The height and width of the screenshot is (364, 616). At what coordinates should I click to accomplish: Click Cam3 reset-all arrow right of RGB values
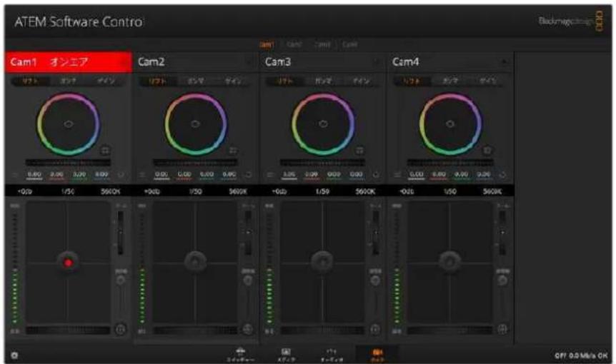point(376,175)
